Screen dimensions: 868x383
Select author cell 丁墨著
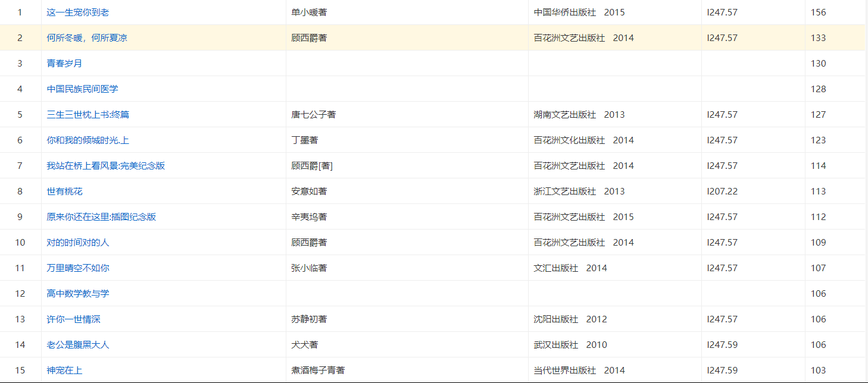305,140
